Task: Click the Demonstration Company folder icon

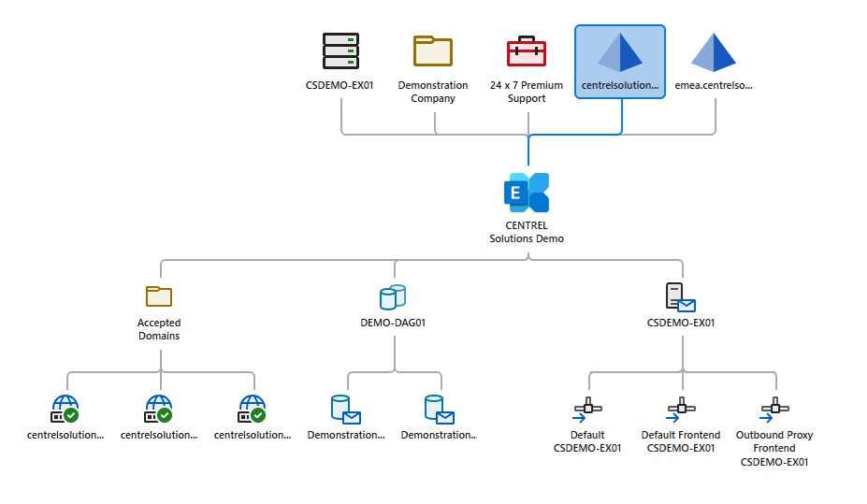Action: coord(433,50)
